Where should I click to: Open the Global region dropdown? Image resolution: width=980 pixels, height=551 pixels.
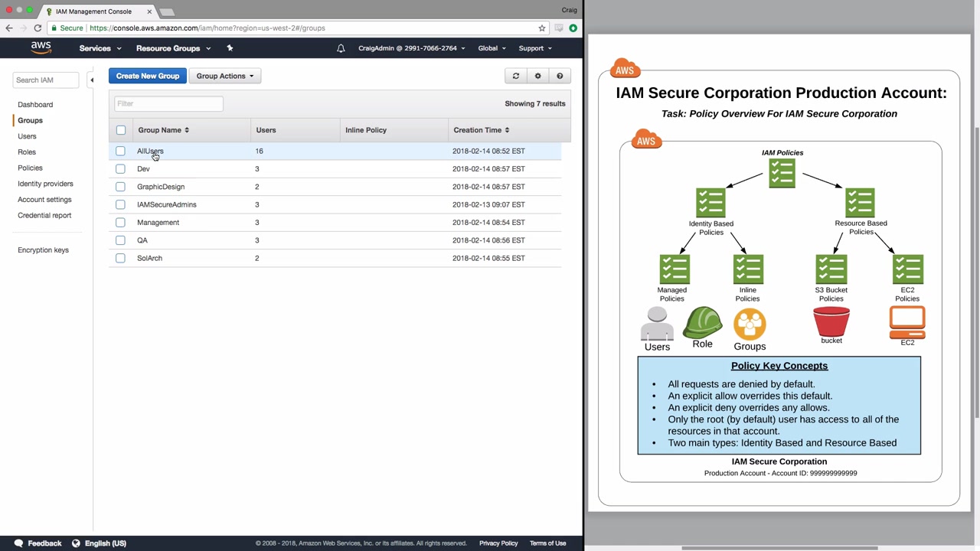pos(492,48)
